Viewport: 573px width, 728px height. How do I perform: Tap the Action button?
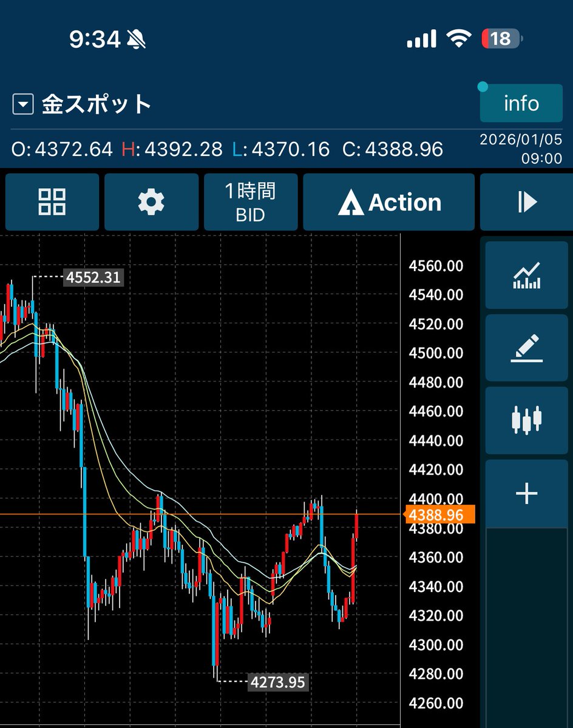[389, 202]
